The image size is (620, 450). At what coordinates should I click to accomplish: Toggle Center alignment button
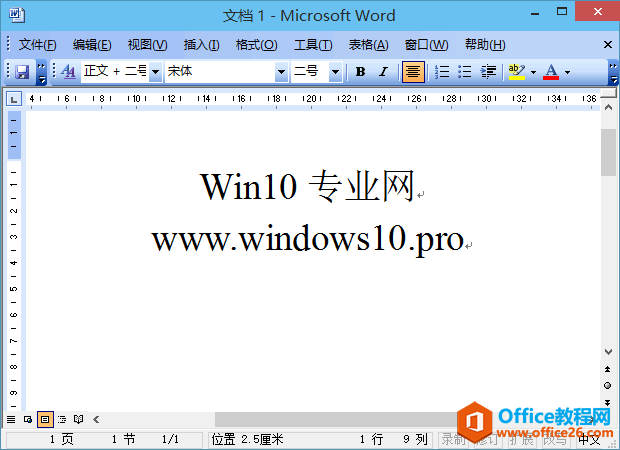pos(413,72)
